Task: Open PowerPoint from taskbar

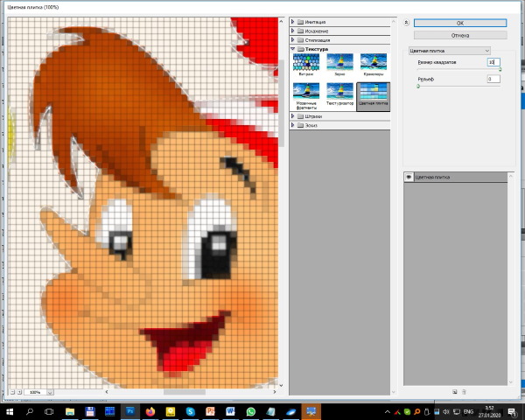Action: pos(210,411)
